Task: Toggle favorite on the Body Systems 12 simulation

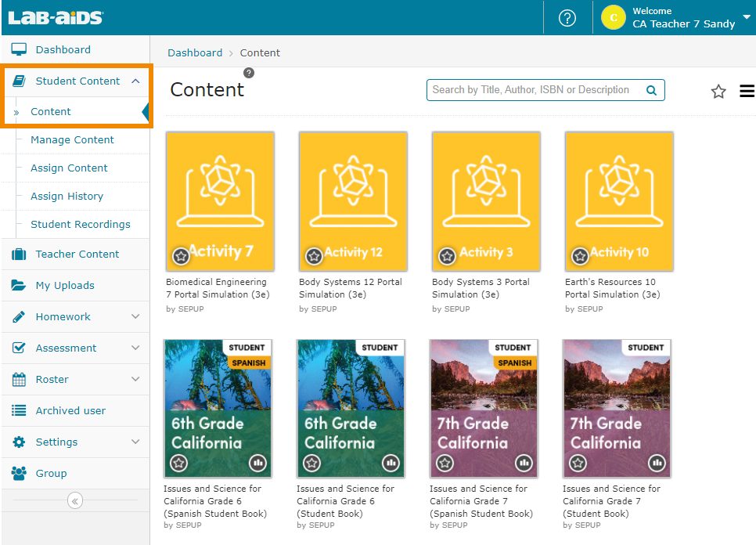Action: 314,256
